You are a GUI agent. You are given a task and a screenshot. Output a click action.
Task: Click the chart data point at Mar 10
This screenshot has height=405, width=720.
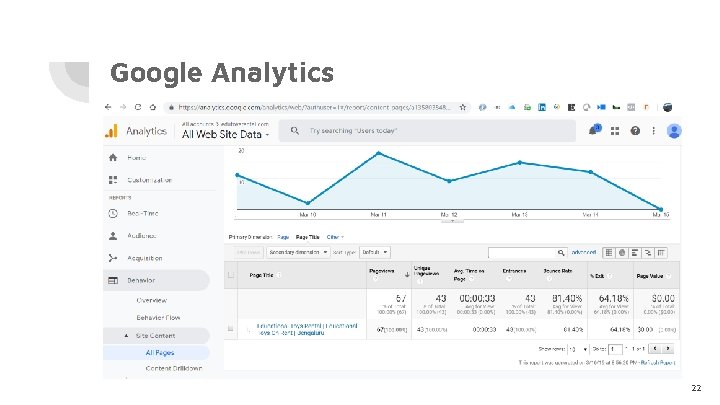point(308,203)
